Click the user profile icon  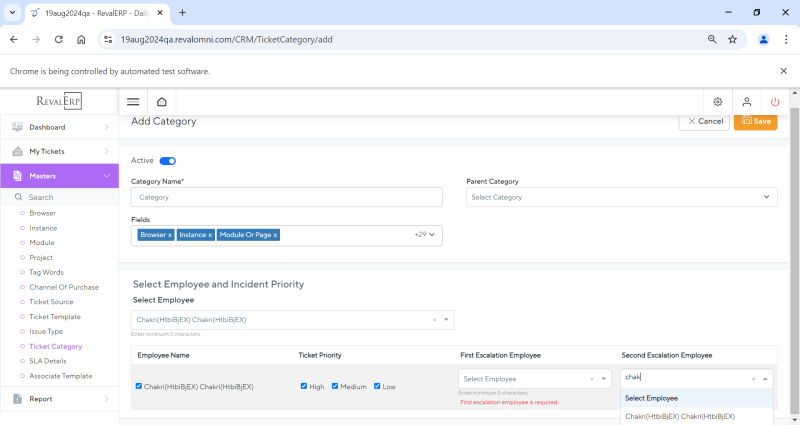click(746, 102)
